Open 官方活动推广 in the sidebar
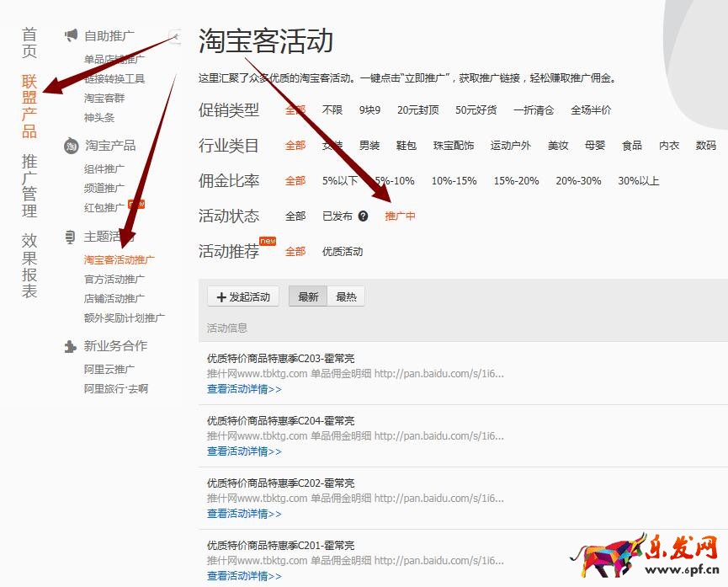The width and height of the screenshot is (728, 587). coord(114,280)
